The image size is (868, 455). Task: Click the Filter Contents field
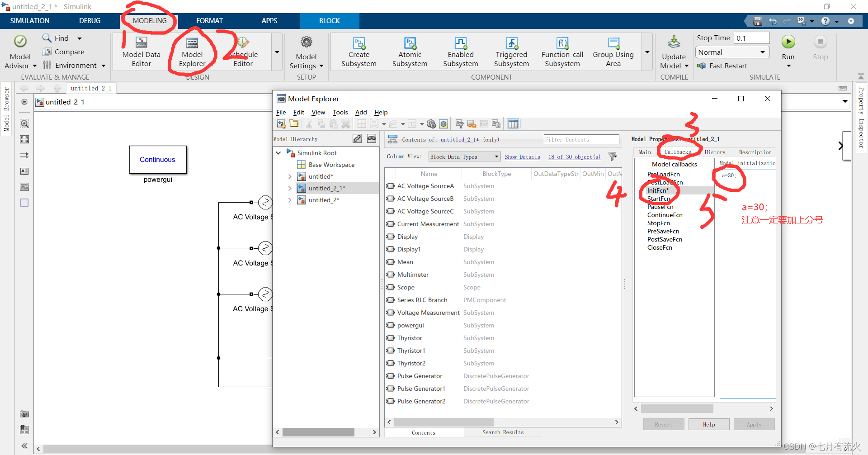coord(581,139)
